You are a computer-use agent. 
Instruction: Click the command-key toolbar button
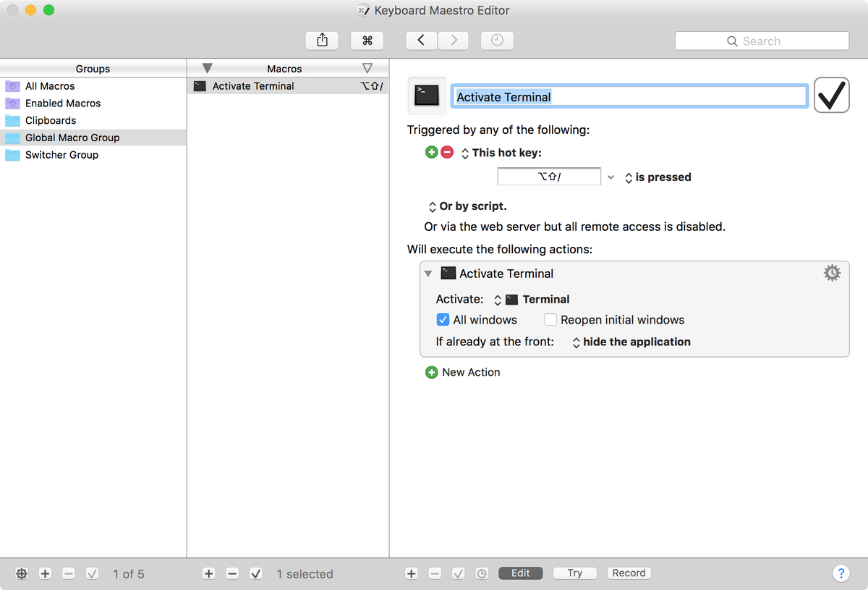pos(367,41)
